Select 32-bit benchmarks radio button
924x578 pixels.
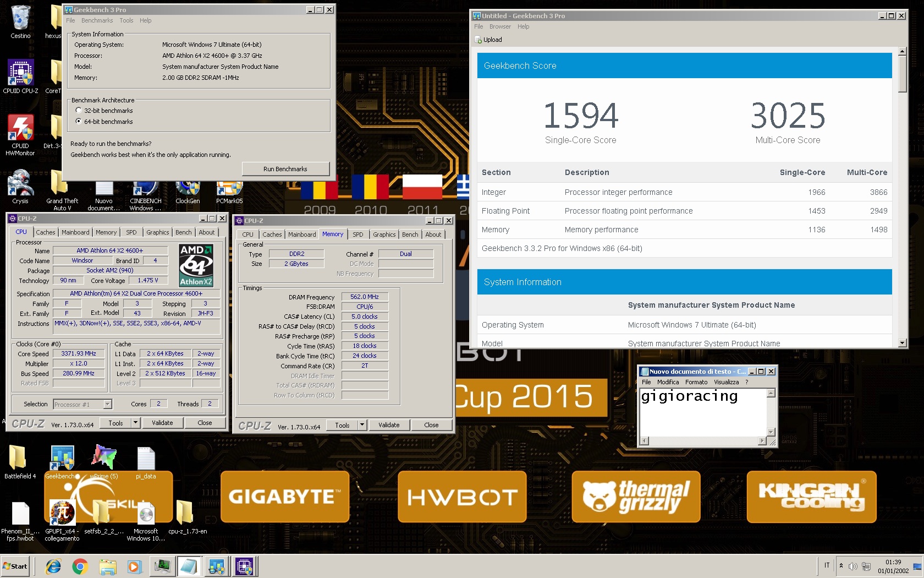pos(79,111)
